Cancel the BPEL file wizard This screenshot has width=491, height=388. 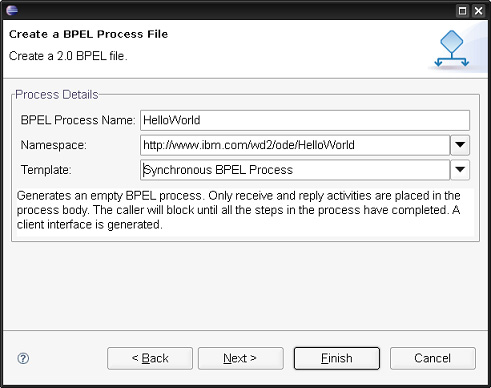pyautogui.click(x=433, y=358)
